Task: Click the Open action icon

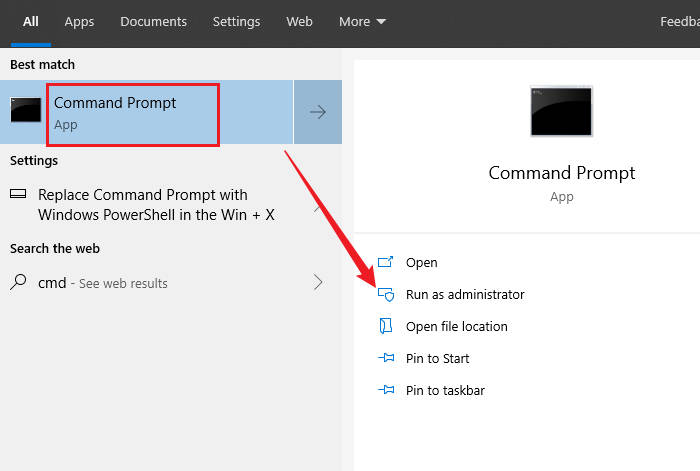Action: (385, 262)
